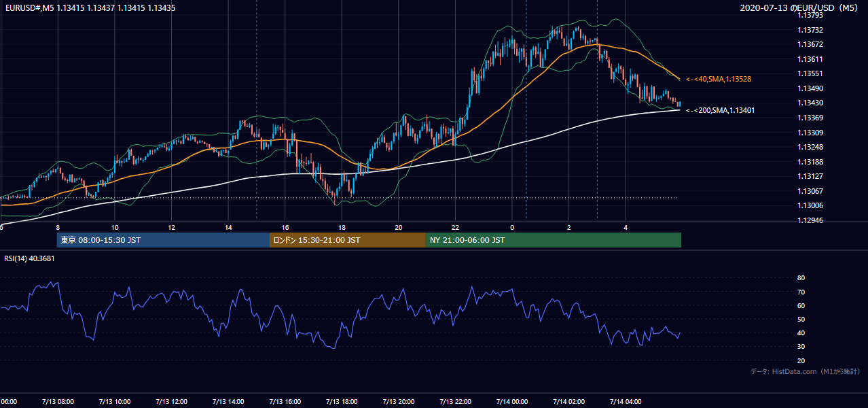Click the bottom time label 7/13 12:00
Image resolution: width=868 pixels, height=408 pixels.
171,401
